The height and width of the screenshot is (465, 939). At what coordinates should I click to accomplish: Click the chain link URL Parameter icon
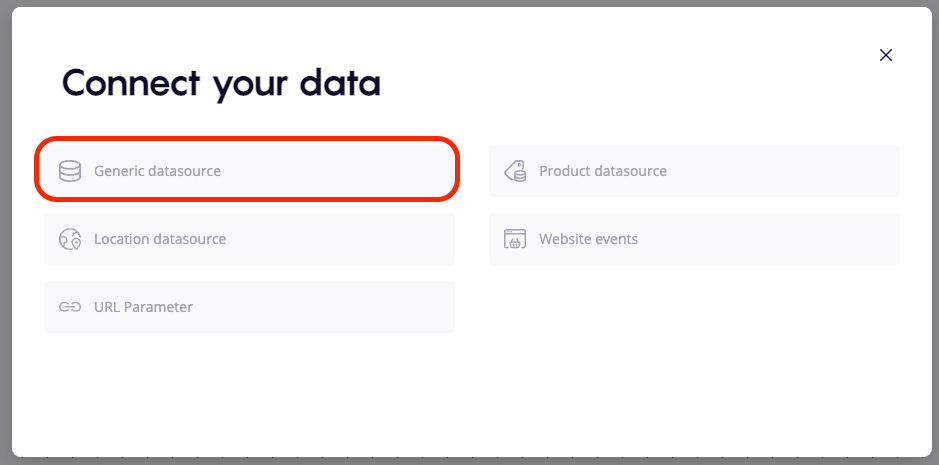(70, 307)
